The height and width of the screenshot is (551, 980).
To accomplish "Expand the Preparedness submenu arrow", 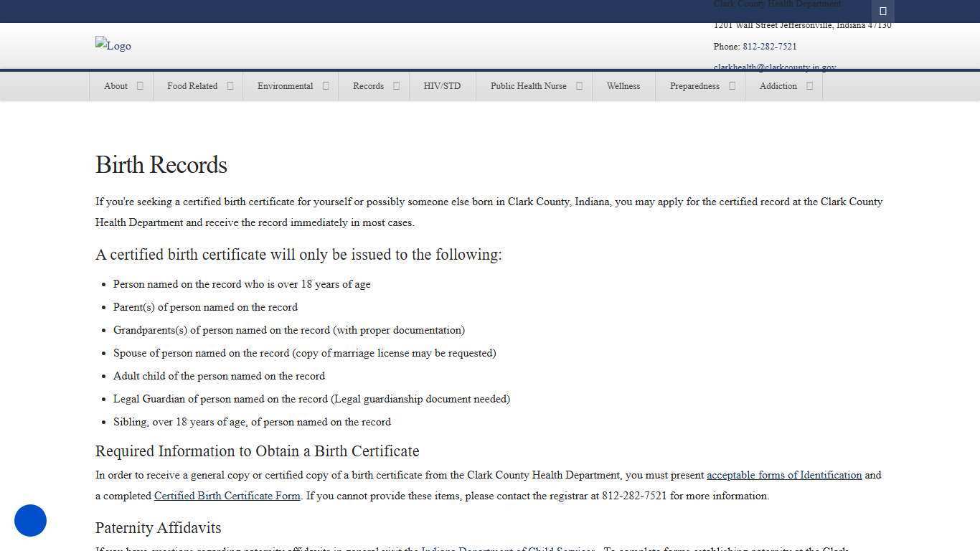I will point(732,86).
